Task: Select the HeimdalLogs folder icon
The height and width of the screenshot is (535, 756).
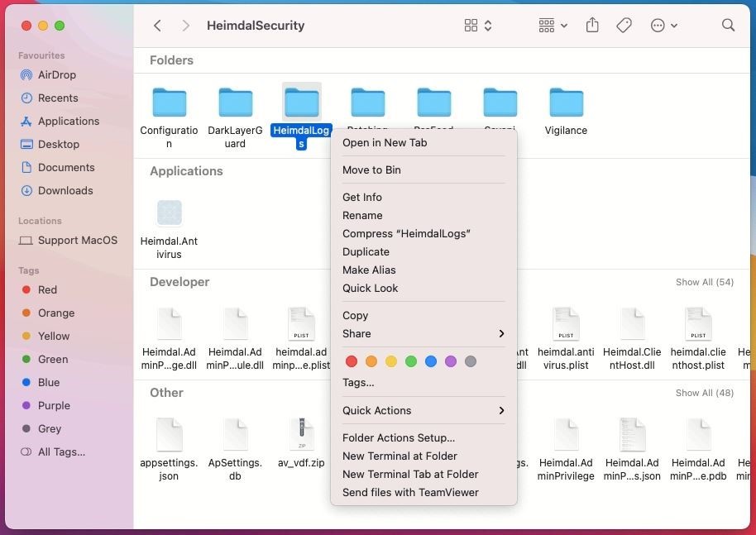Action: pyautogui.click(x=302, y=102)
